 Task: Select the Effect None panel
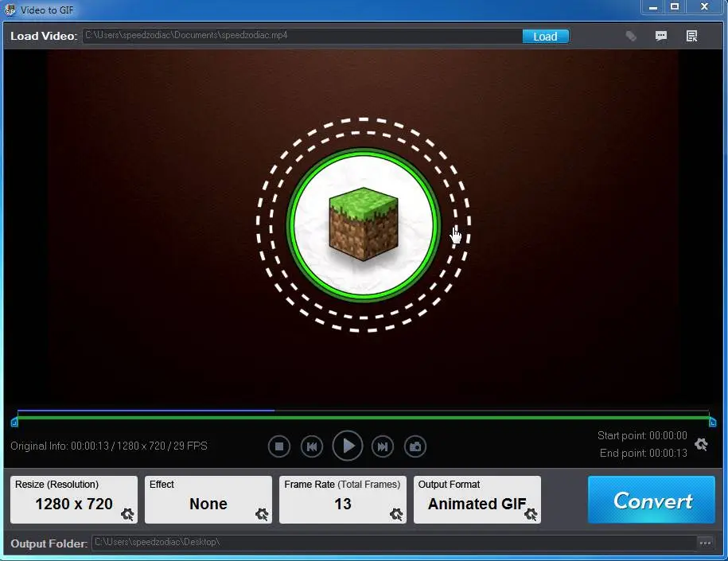tap(208, 500)
